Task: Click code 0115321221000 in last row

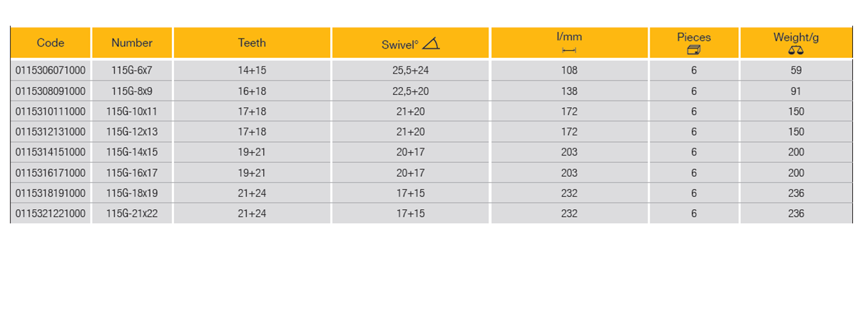Action: [x=50, y=213]
